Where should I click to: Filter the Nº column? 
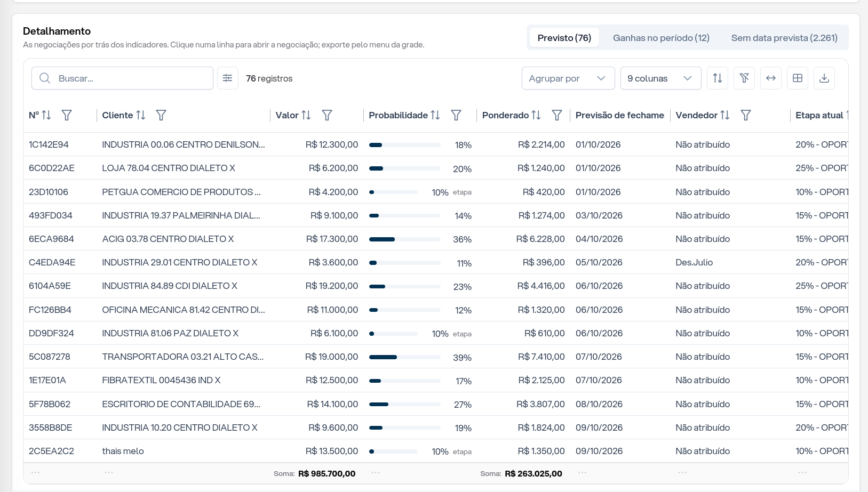click(67, 115)
